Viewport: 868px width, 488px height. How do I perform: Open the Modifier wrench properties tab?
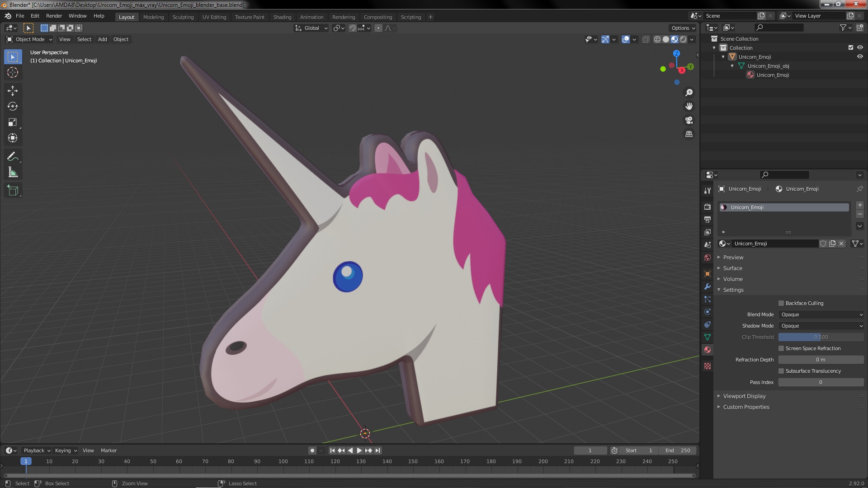point(708,286)
